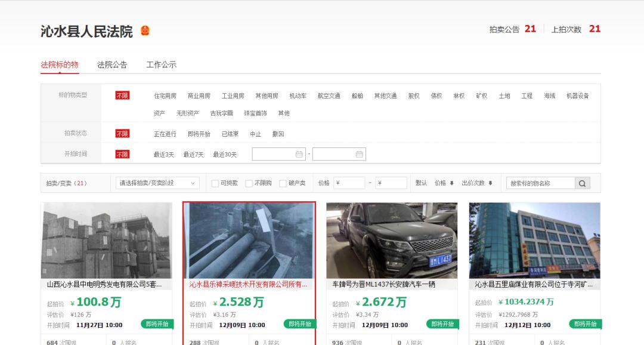Image resolution: width=644 pixels, height=345 pixels.
Task: Open the end date calendar icon
Action: coord(359,155)
